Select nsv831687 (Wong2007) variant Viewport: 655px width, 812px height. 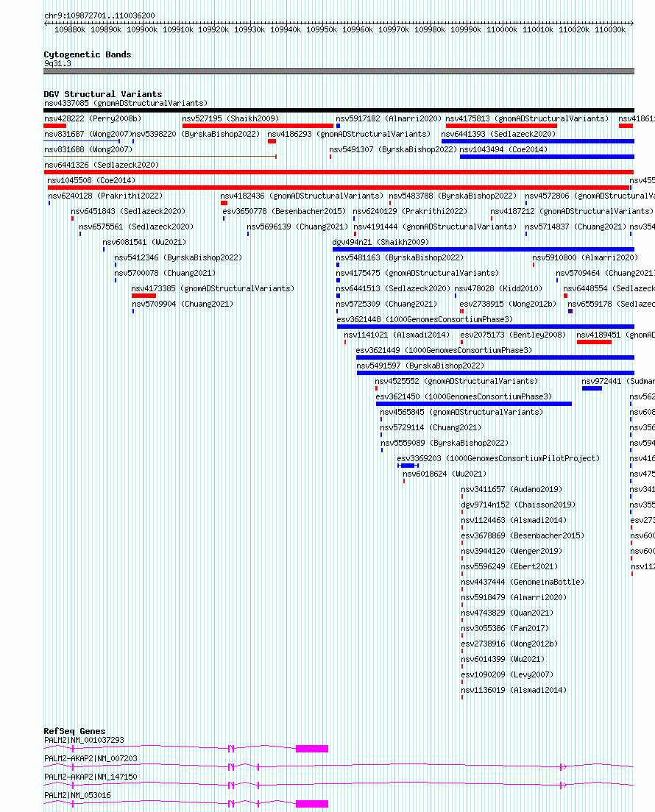click(87, 135)
